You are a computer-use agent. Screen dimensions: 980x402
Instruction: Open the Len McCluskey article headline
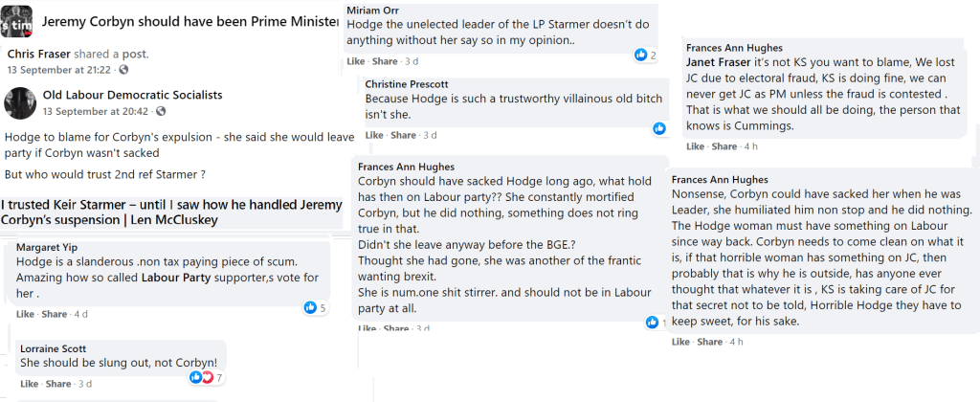tap(171, 212)
